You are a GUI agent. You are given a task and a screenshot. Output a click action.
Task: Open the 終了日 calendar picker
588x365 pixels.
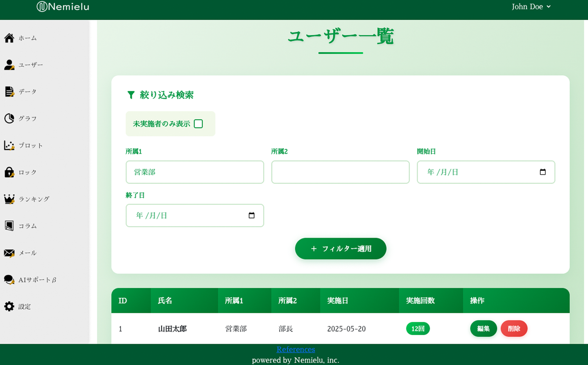tap(251, 216)
